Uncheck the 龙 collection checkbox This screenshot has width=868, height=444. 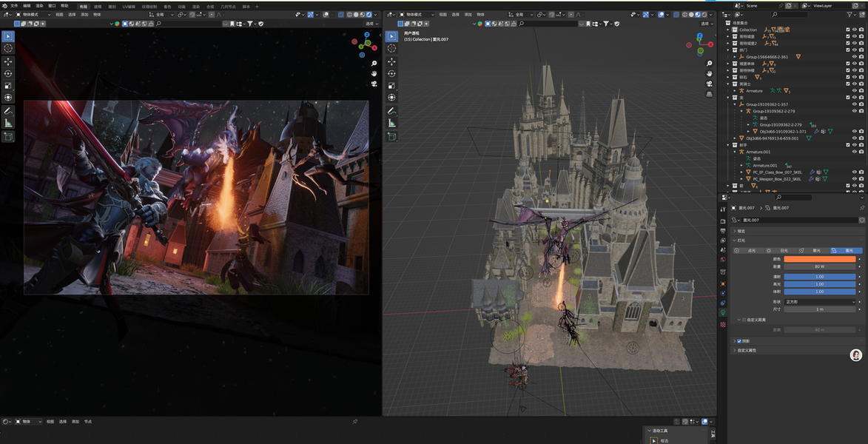(847, 98)
